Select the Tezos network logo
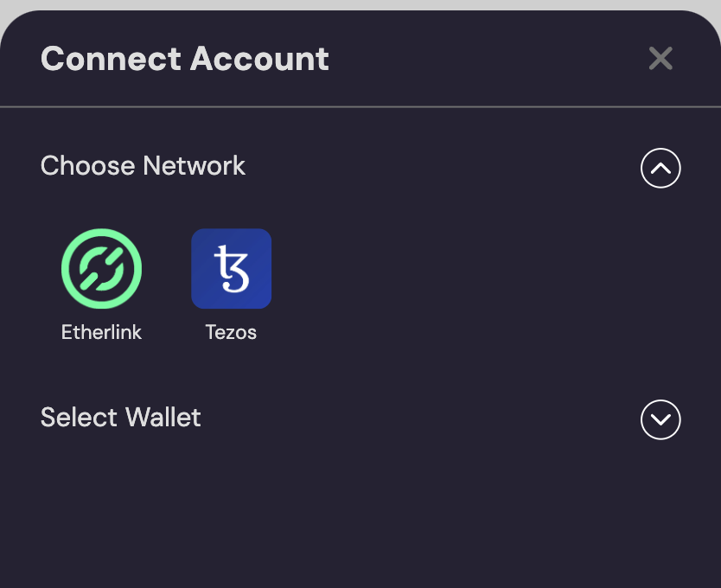The height and width of the screenshot is (588, 721). tap(231, 269)
